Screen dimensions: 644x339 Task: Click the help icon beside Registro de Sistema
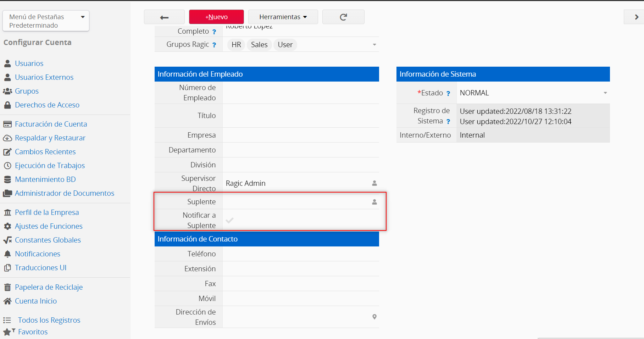(448, 122)
